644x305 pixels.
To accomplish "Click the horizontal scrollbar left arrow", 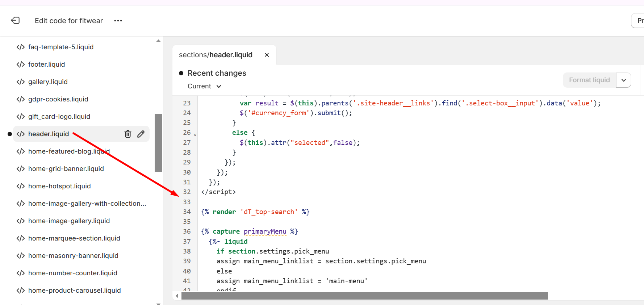I will tap(177, 296).
